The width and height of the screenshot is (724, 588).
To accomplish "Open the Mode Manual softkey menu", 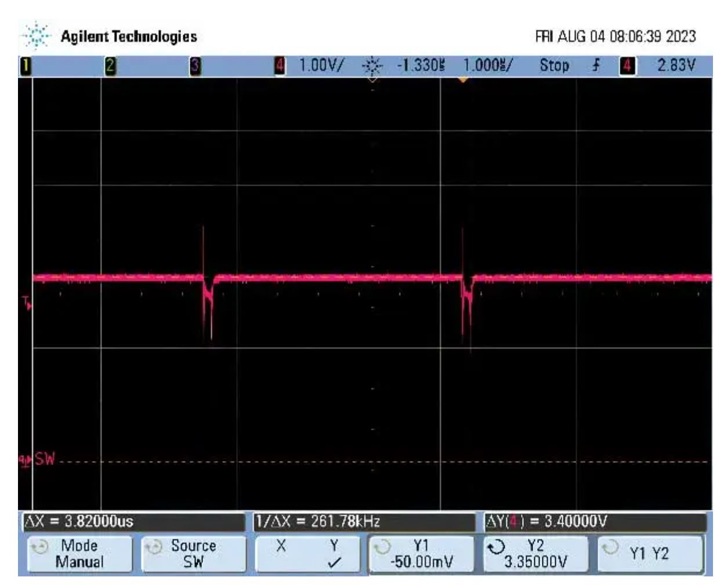I will 79,554.
